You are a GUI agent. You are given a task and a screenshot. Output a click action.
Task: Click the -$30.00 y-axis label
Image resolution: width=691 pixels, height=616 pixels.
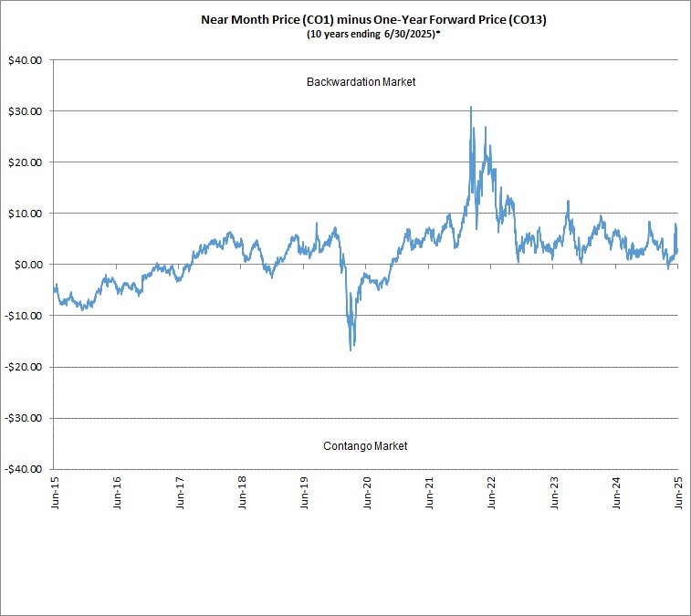[x=24, y=418]
